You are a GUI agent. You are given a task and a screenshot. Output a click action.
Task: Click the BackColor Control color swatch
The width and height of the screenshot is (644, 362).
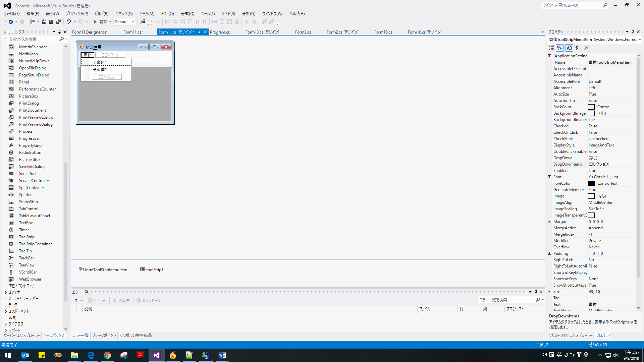(x=592, y=107)
